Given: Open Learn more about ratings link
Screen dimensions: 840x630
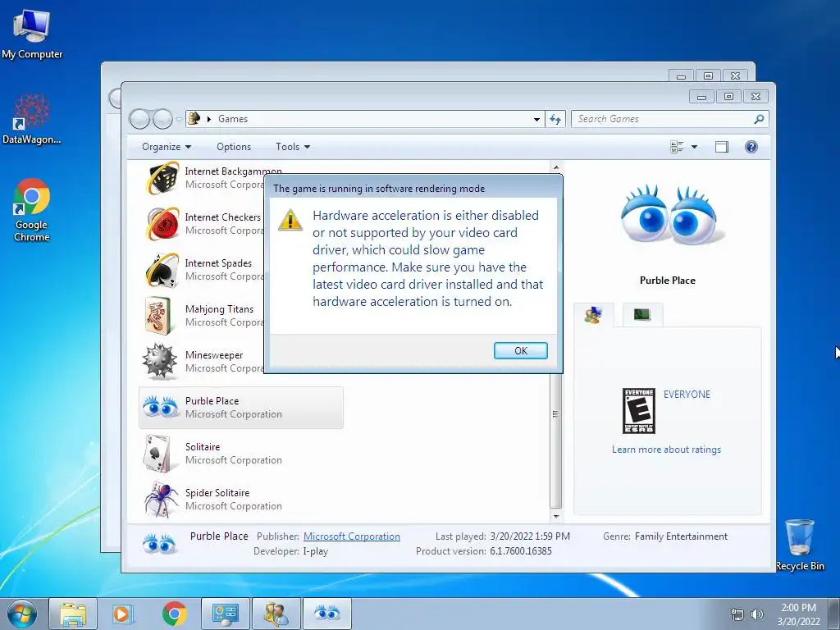Looking at the screenshot, I should (666, 450).
